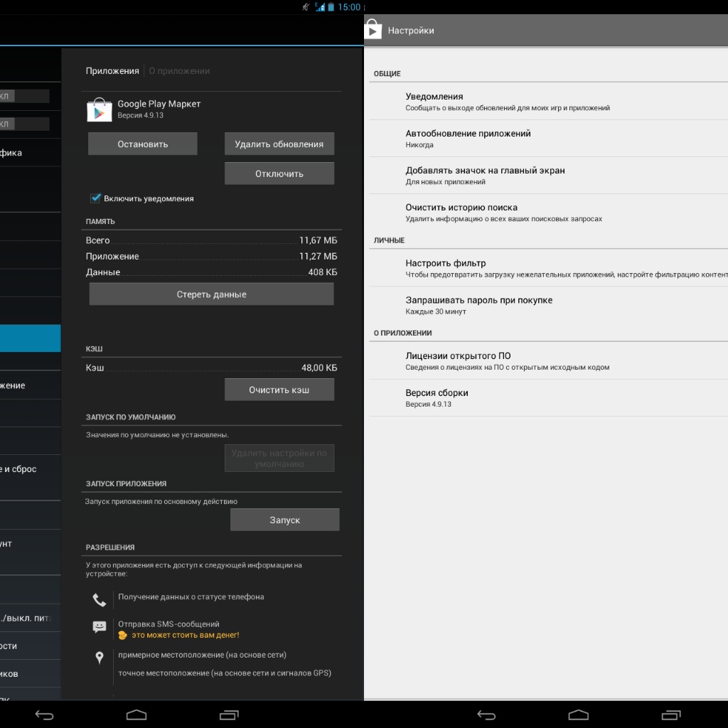This screenshot has height=728, width=728.
Task: Open Запрашивать пароль при покупке option
Action: pyautogui.click(x=478, y=305)
